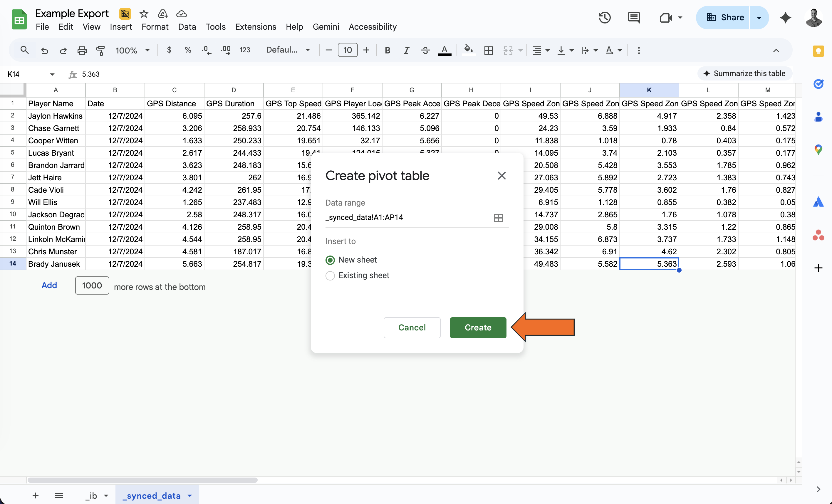
Task: Click the Add rows link
Action: [49, 285]
